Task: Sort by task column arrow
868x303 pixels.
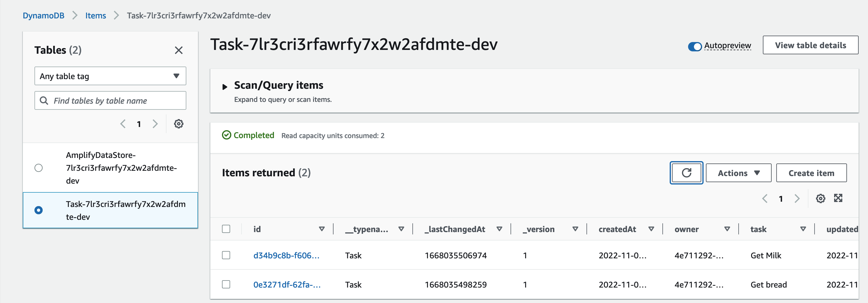Action: (803, 229)
